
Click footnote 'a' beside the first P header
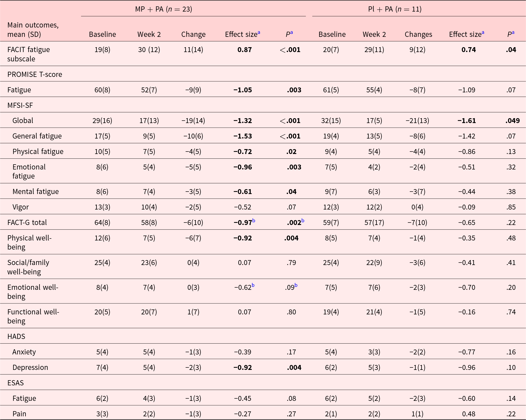click(291, 33)
